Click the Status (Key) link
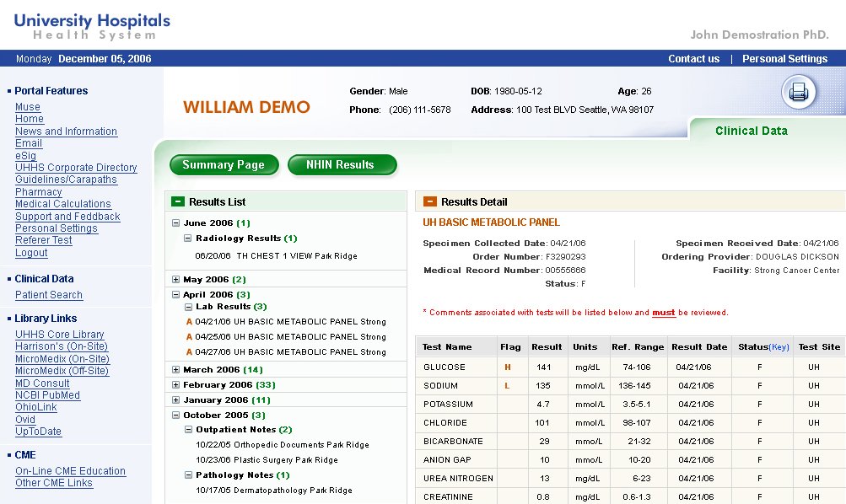The height and width of the screenshot is (504, 846). [779, 347]
